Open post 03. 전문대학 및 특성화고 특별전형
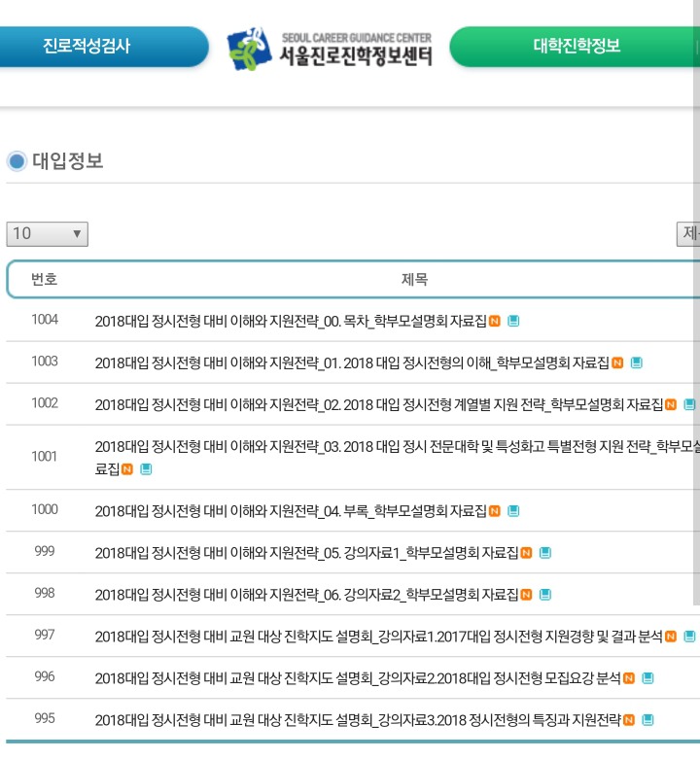The height and width of the screenshot is (759, 700). pyautogui.click(x=397, y=457)
